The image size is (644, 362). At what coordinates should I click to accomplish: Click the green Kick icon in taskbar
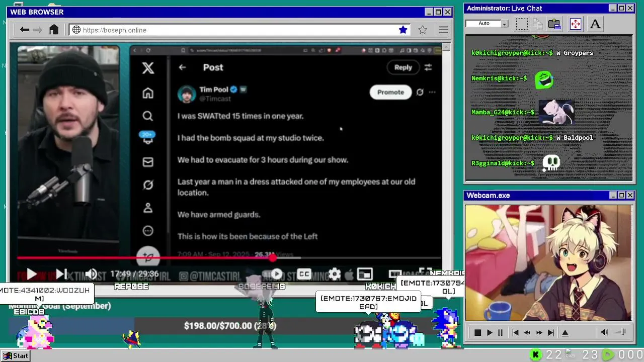coord(536,355)
